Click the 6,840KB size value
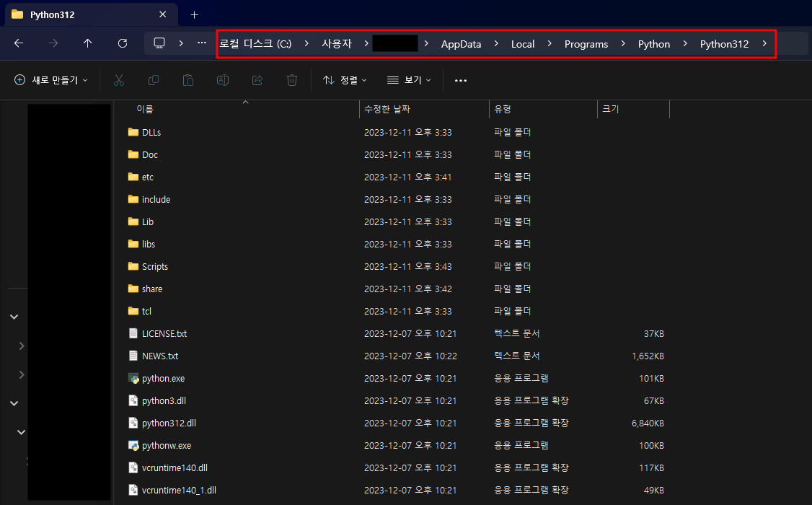This screenshot has width=812, height=505. pyautogui.click(x=648, y=423)
